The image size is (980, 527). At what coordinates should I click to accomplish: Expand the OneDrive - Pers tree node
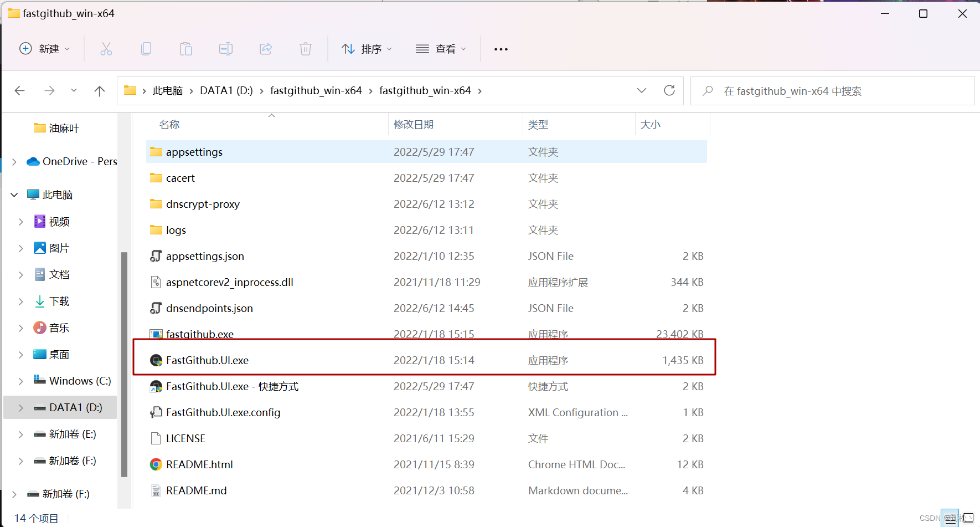[x=14, y=162]
